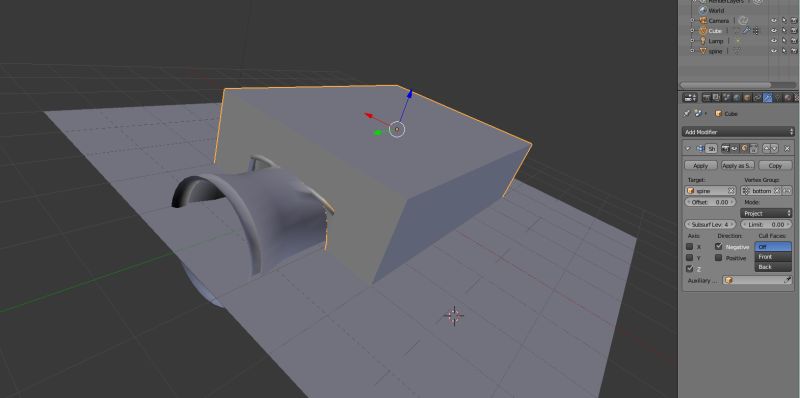Image resolution: width=800 pixels, height=398 pixels.
Task: Click the pin icon beside Cube breadcrumb
Action: tap(686, 113)
